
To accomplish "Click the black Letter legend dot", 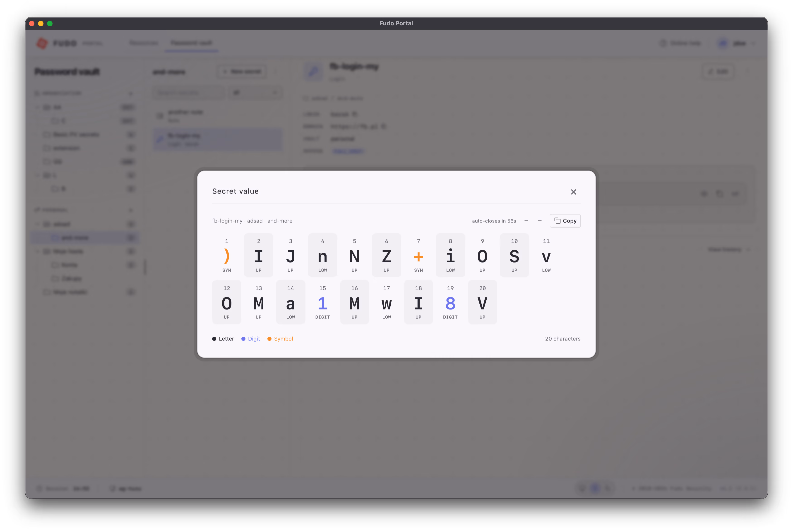I will (x=214, y=339).
